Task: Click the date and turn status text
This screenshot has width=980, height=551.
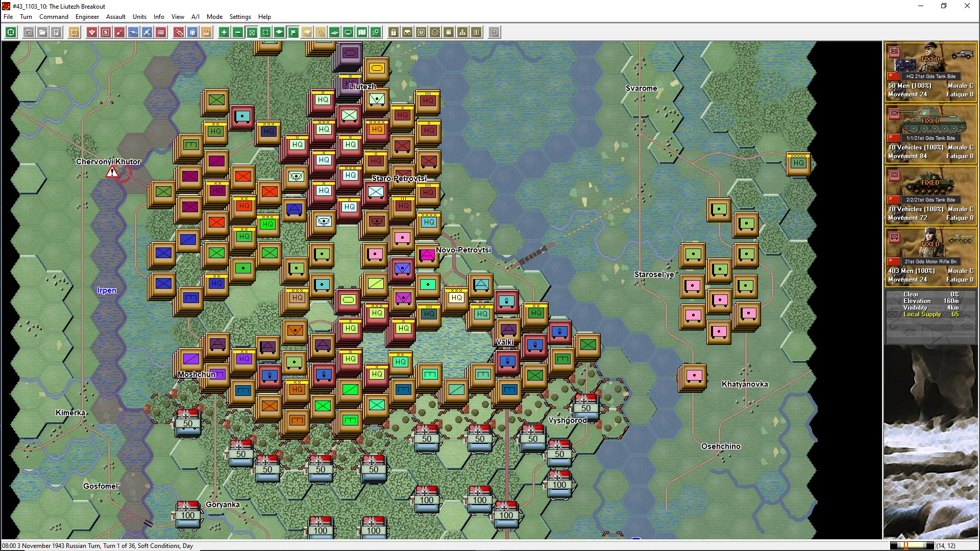Action: point(97,546)
